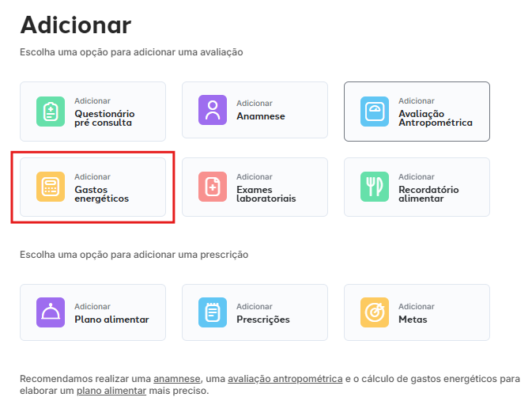Choose the Gastos energéticos card label
Viewport: 532px width, 420px height.
pyautogui.click(x=102, y=194)
